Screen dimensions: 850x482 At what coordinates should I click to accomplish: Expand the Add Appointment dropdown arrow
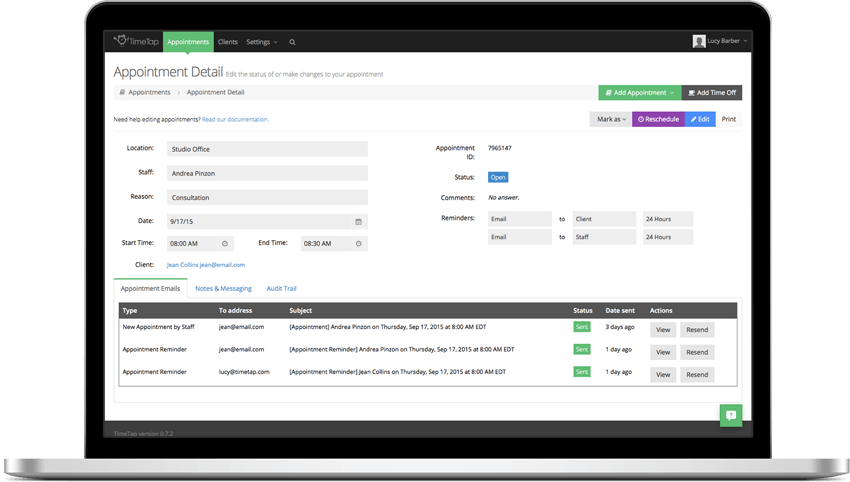coord(672,93)
